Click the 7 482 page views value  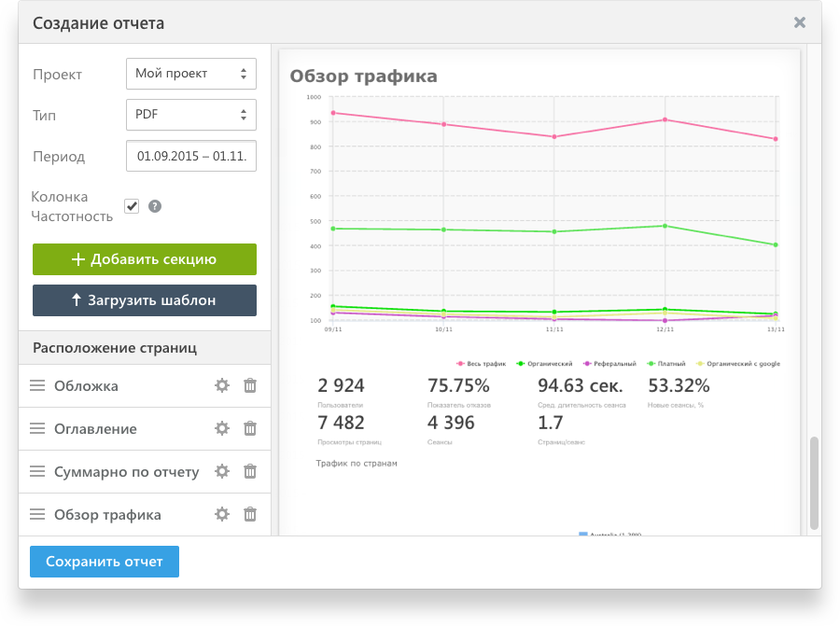341,423
